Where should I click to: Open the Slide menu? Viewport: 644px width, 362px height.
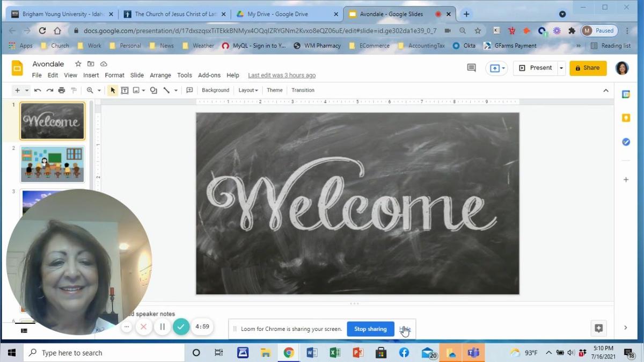coord(137,75)
